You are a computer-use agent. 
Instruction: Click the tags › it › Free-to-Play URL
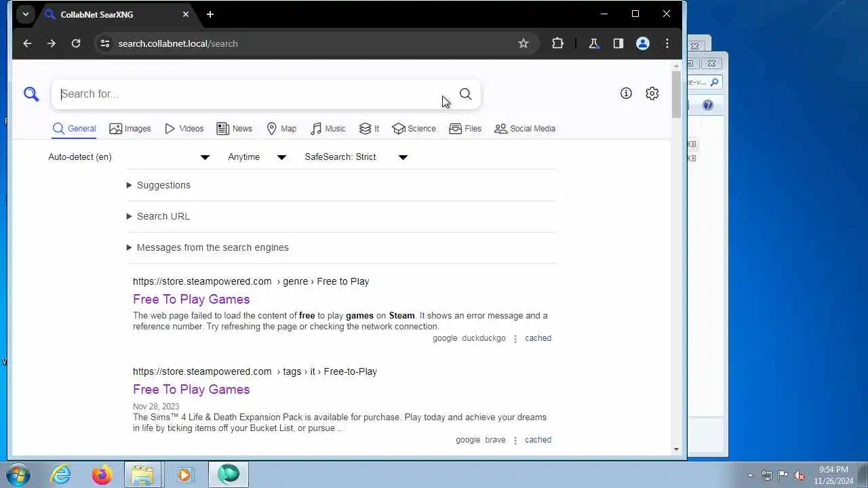click(255, 371)
